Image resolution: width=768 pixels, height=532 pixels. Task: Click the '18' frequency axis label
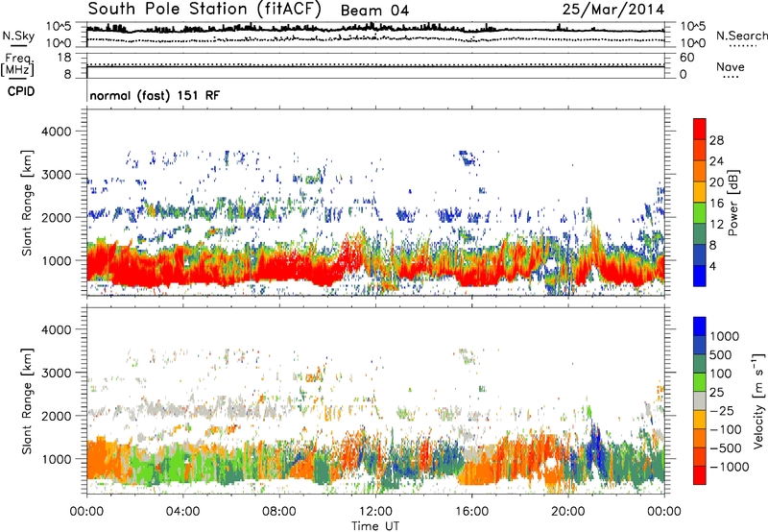(x=64, y=58)
